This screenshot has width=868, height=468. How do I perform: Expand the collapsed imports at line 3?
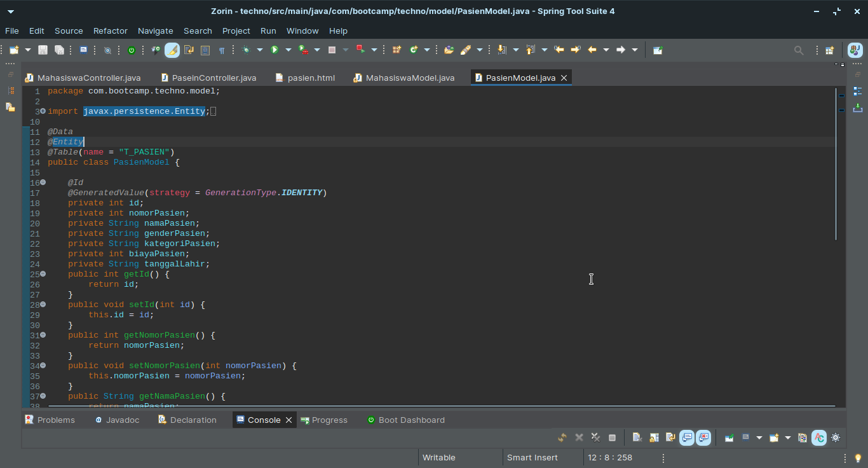click(x=41, y=111)
